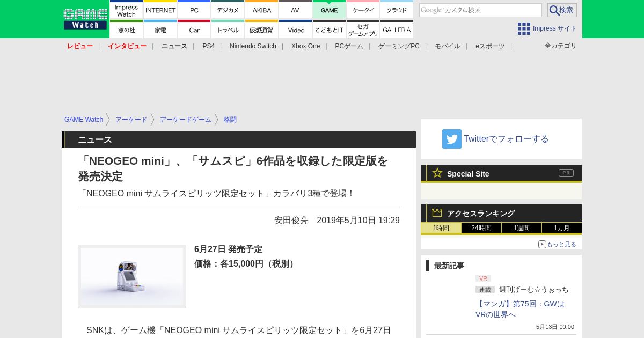Click the 'もっと見る' arrow icon
Viewport: 644px width, 338px height.
click(542, 244)
